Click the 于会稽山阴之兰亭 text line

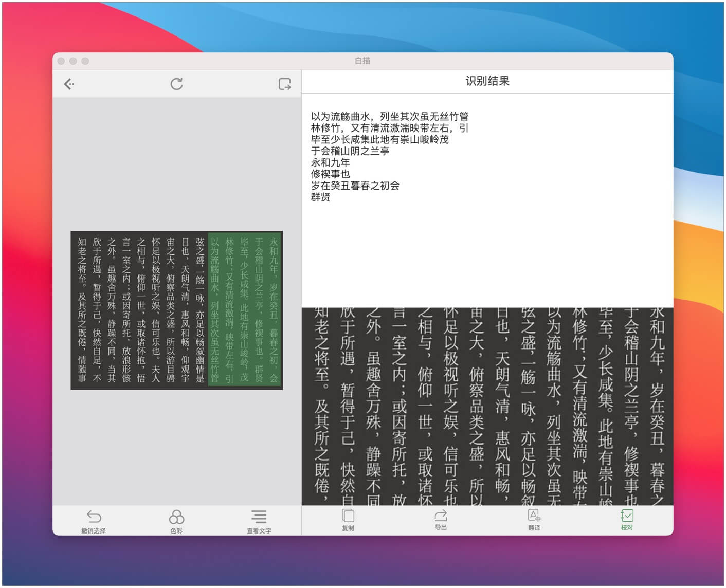[350, 151]
